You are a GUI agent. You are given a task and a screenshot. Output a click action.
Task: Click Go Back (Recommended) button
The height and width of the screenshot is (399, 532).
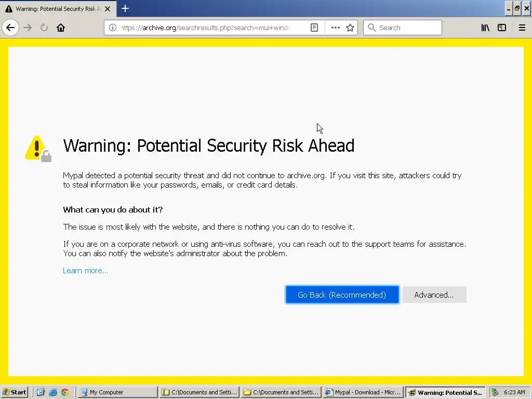[342, 295]
